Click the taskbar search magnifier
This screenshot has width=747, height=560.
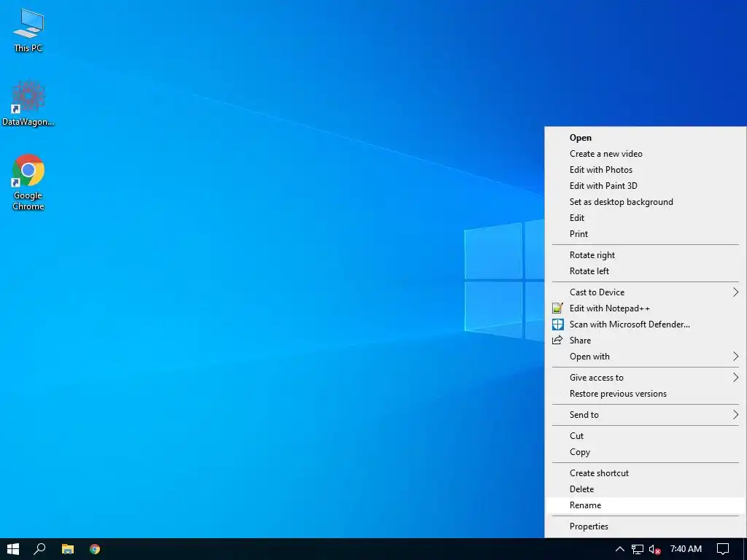(39, 549)
